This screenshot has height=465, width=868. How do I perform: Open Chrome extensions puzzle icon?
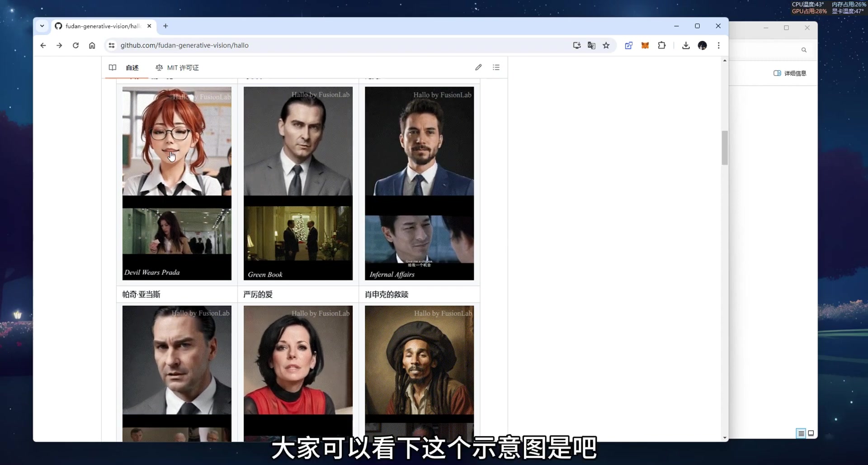[662, 45]
